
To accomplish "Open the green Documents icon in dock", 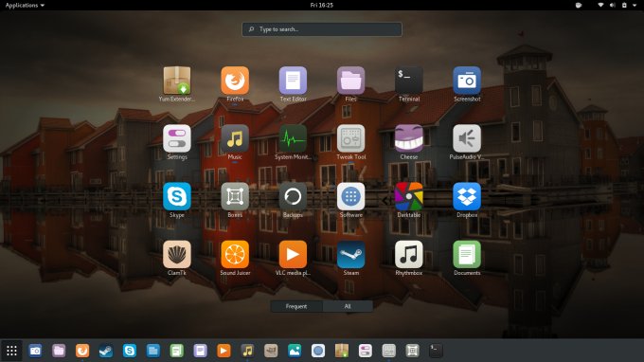I will pos(176,351).
